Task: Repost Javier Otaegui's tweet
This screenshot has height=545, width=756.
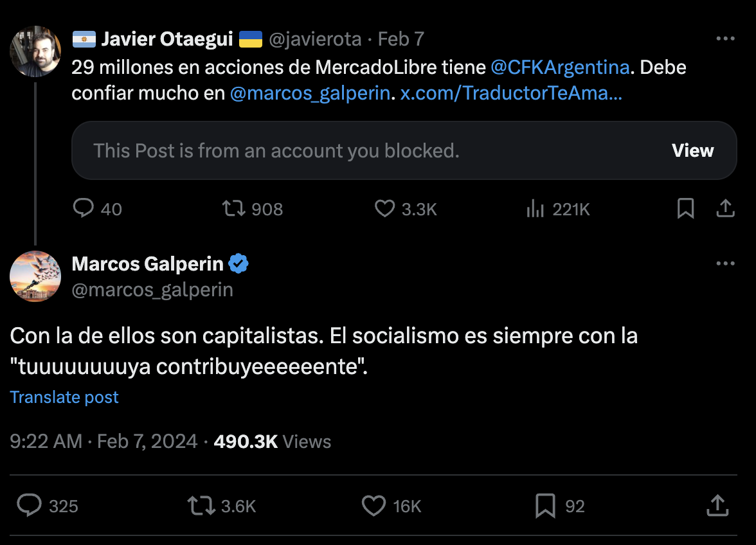Action: [x=236, y=209]
